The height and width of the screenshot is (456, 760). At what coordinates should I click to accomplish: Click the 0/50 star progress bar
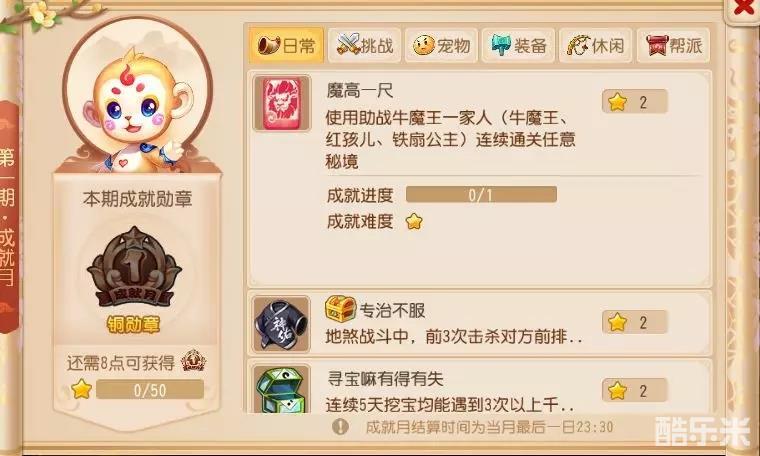(x=150, y=389)
